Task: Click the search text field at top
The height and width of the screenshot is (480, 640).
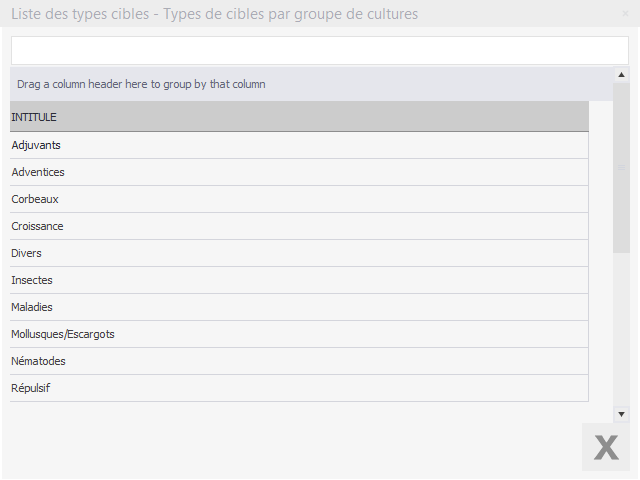Action: click(x=319, y=51)
